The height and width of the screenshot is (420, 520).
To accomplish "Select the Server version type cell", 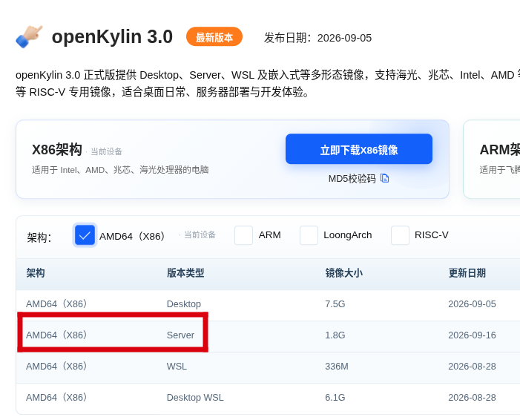I will 180,335.
